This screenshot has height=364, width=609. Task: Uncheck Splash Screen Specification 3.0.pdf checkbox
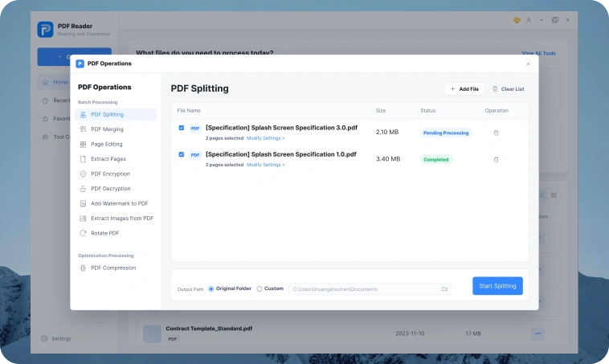[182, 128]
